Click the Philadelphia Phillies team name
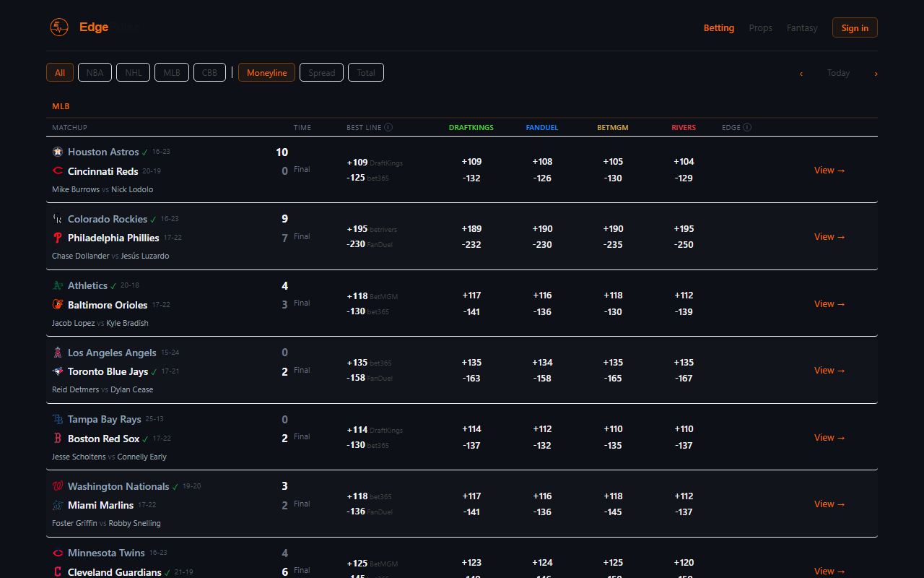Screen dimensions: 924x578 coord(113,238)
